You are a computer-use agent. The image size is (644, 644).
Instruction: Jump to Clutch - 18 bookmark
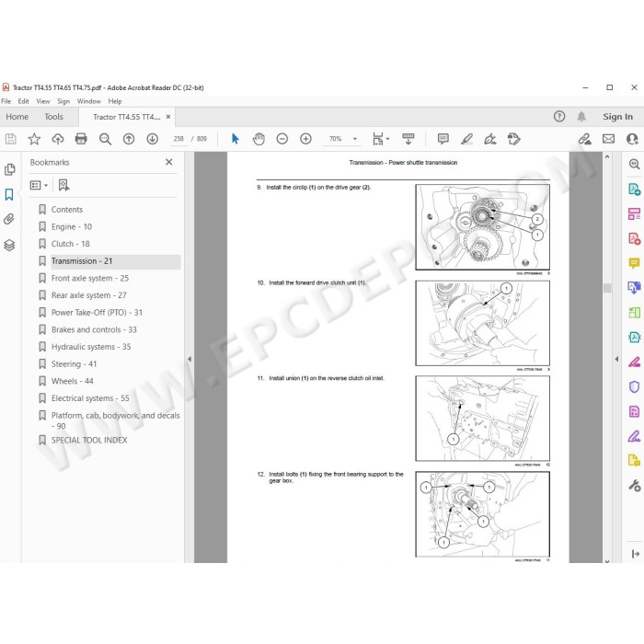point(70,244)
